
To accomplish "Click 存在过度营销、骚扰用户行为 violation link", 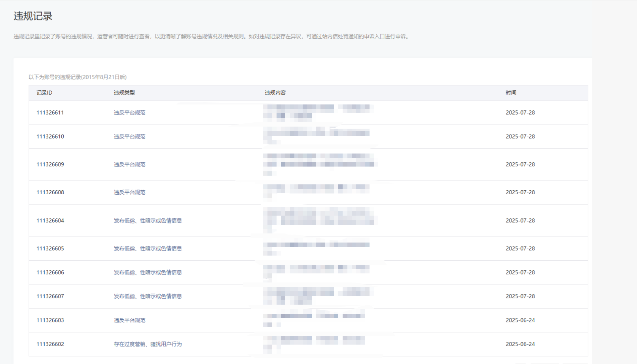I will click(x=148, y=344).
